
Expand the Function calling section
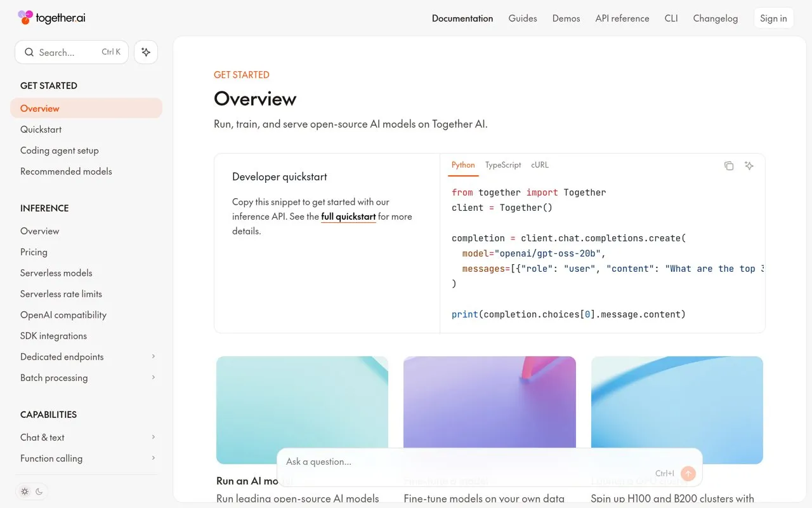86,458
